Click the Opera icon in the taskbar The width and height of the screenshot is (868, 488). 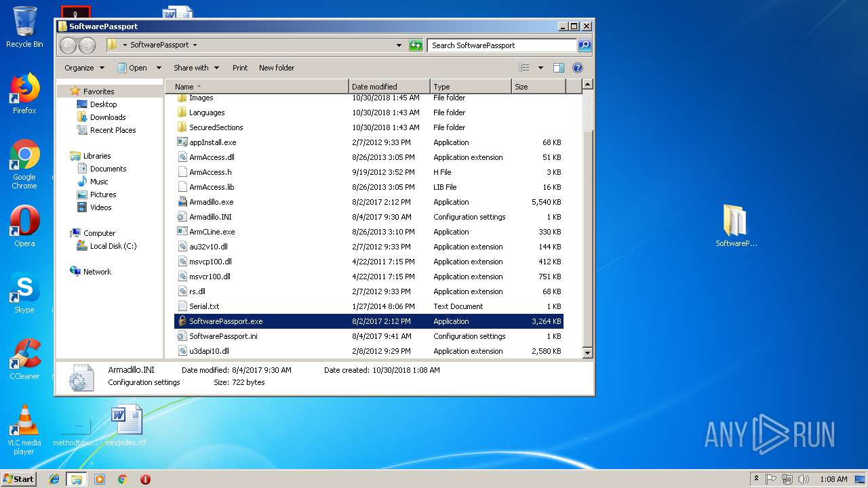point(145,479)
